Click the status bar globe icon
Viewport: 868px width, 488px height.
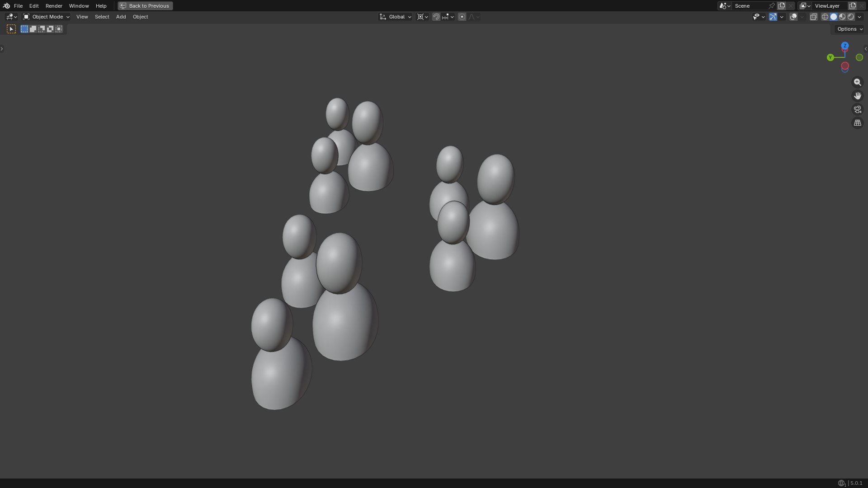tap(842, 483)
